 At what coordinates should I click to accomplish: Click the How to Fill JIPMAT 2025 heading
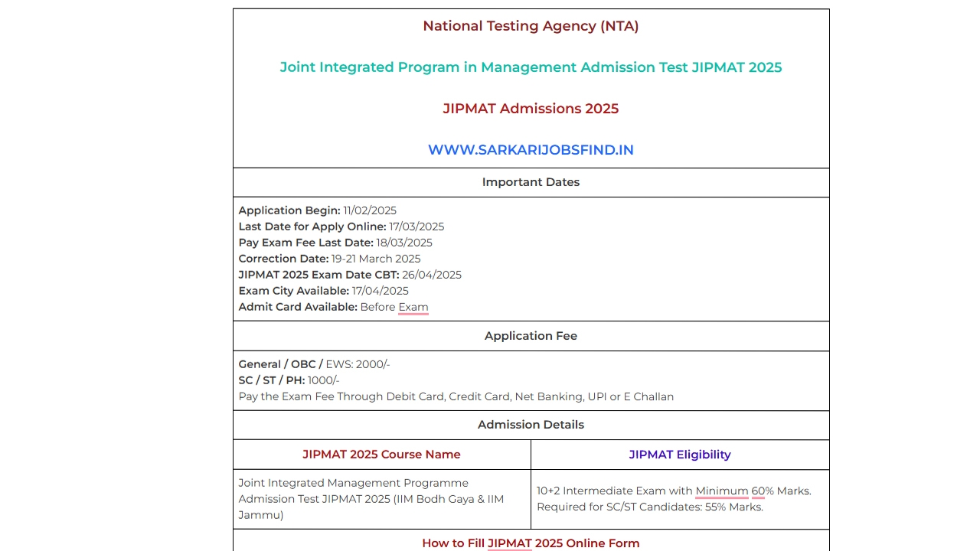(x=531, y=543)
